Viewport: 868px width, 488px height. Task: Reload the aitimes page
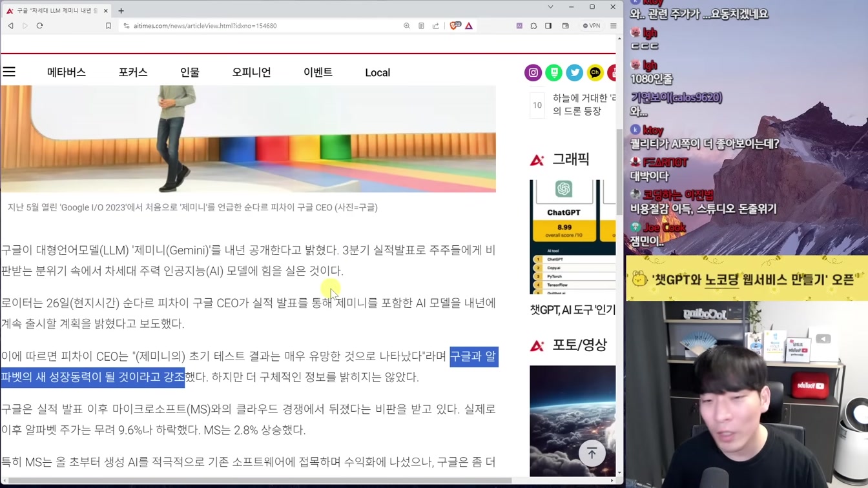tap(39, 26)
